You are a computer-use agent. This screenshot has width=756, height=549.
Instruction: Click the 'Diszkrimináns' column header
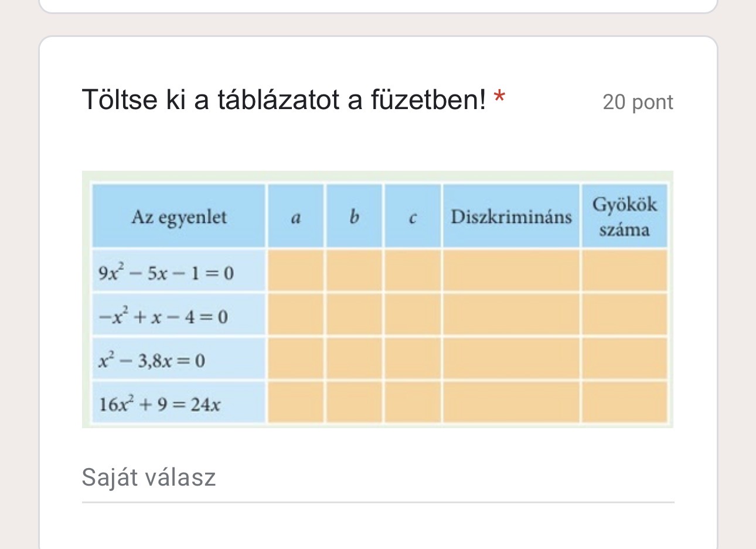(511, 217)
